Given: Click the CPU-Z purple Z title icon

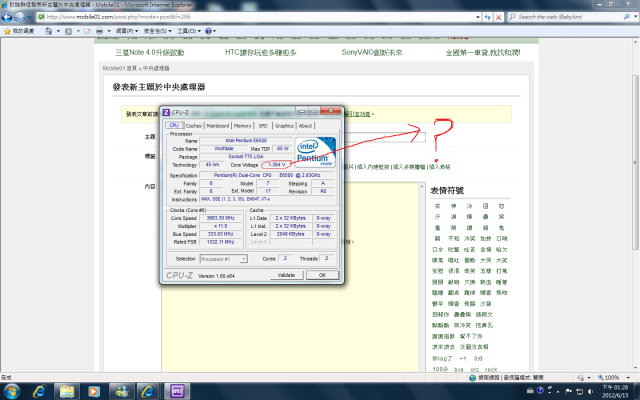Looking at the screenshot, I should 166,112.
